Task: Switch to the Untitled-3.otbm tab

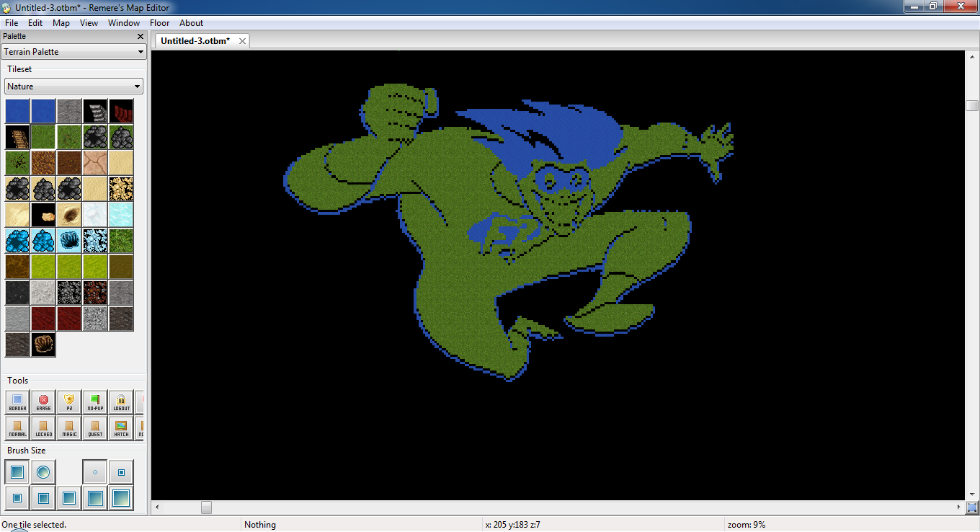Action: click(x=195, y=41)
